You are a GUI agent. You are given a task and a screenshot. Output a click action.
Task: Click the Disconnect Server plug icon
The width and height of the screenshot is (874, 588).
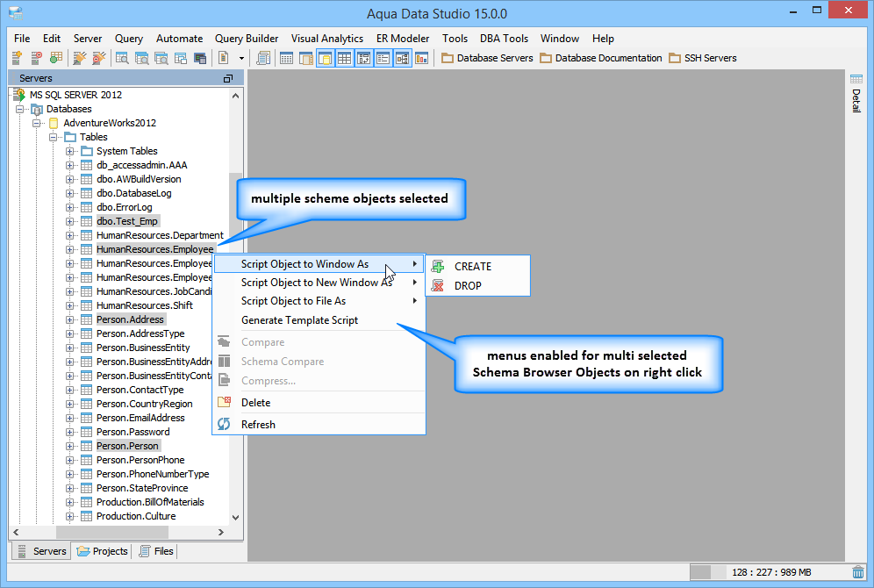point(99,57)
